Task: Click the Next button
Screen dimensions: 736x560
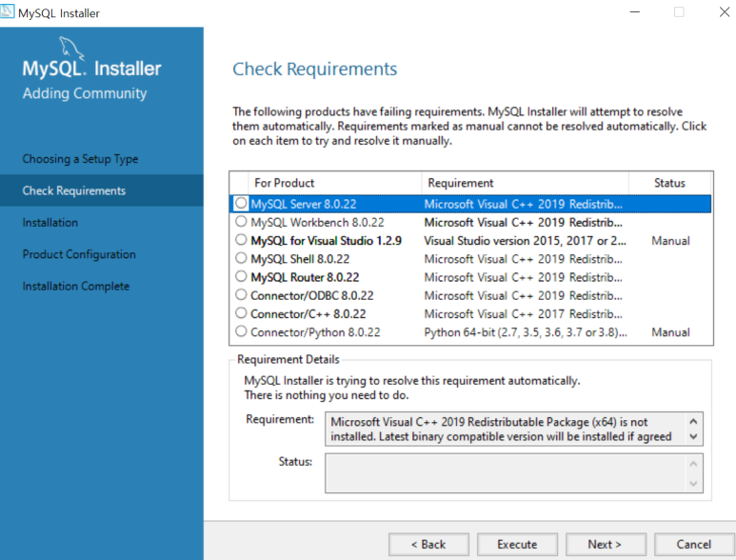Action: (606, 545)
